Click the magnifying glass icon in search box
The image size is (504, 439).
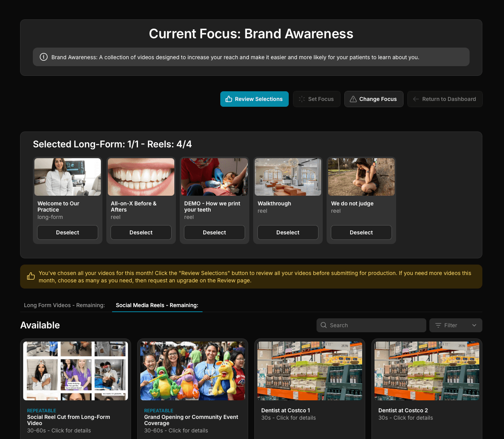pos(324,325)
